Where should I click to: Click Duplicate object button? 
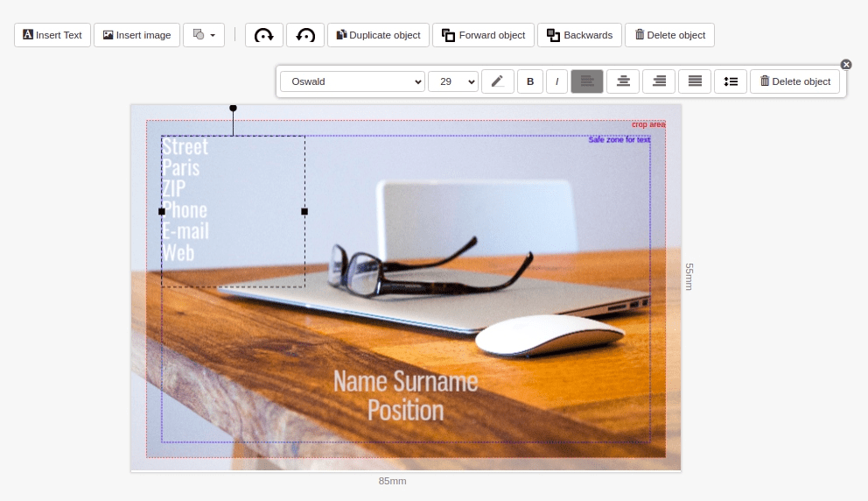click(x=378, y=35)
